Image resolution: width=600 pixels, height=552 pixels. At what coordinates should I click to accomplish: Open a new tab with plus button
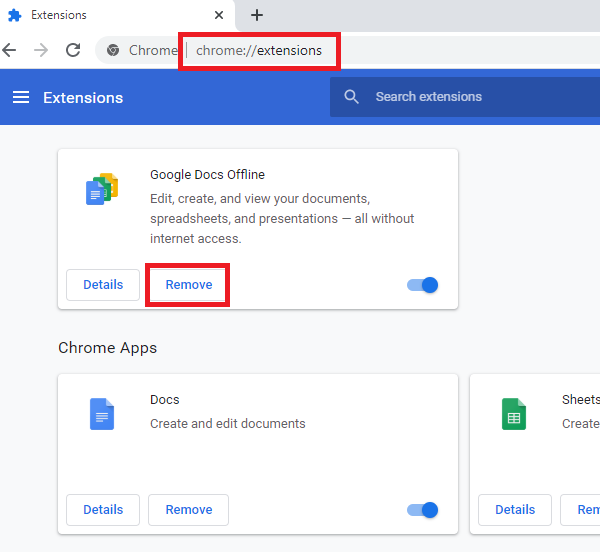click(257, 15)
